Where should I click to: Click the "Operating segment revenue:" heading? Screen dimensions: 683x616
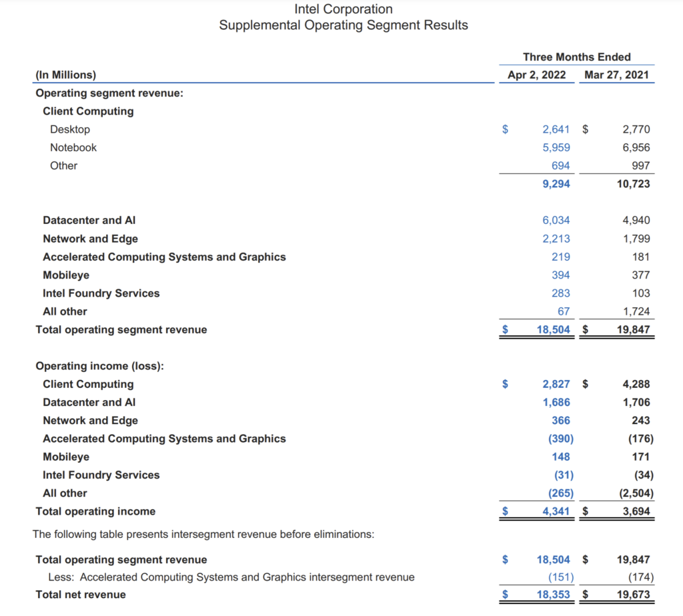(109, 93)
